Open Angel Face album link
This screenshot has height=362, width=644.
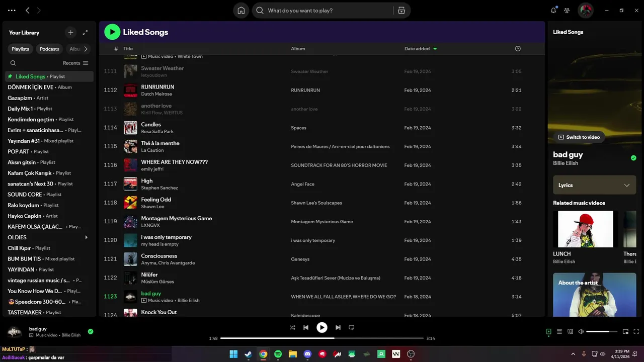(x=302, y=184)
